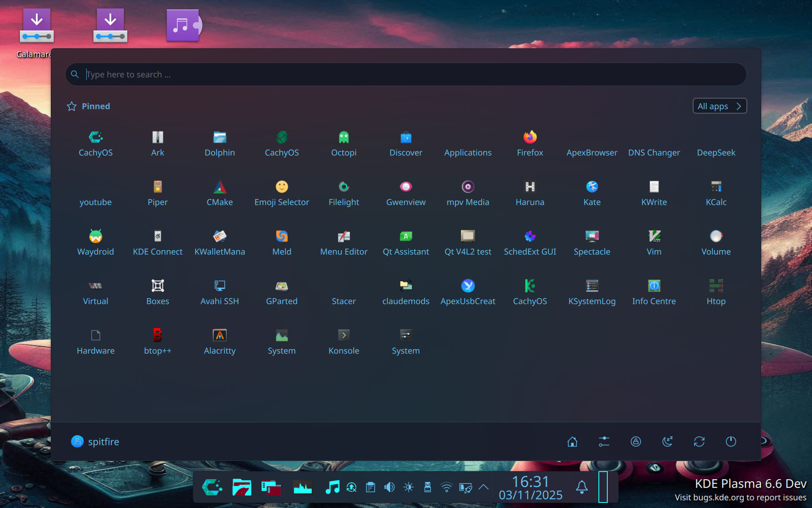
Task: Open Filelight disk usage viewer
Action: [344, 193]
